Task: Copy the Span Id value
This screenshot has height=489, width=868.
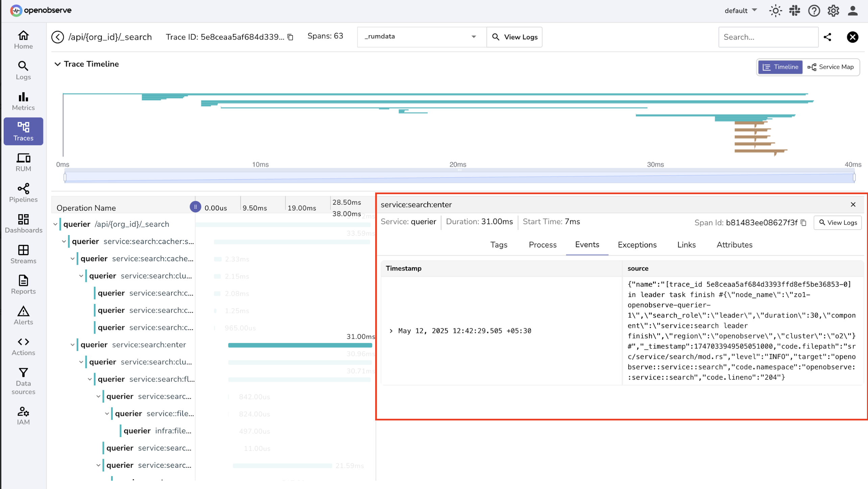Action: coord(803,223)
